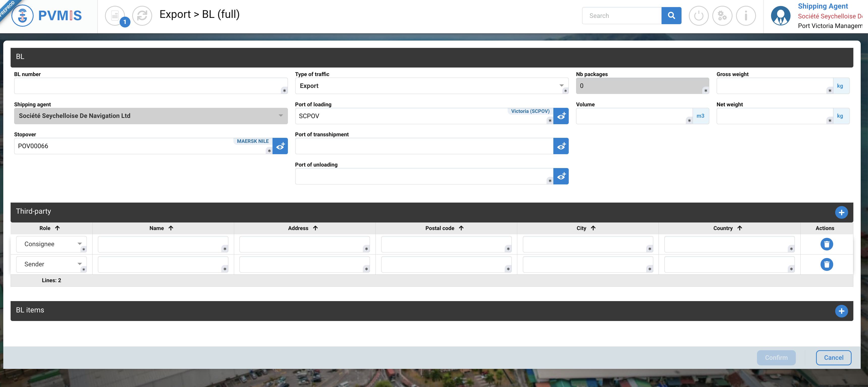The image size is (868, 387).
Task: Open Port of loading lookup button
Action: pyautogui.click(x=561, y=116)
